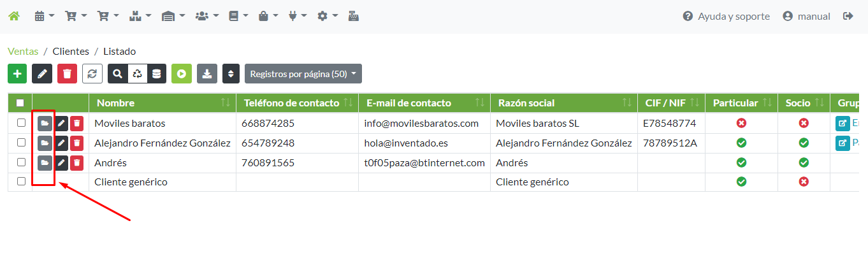The height and width of the screenshot is (258, 868).
Task: Refresh the client list
Action: pyautogui.click(x=92, y=74)
